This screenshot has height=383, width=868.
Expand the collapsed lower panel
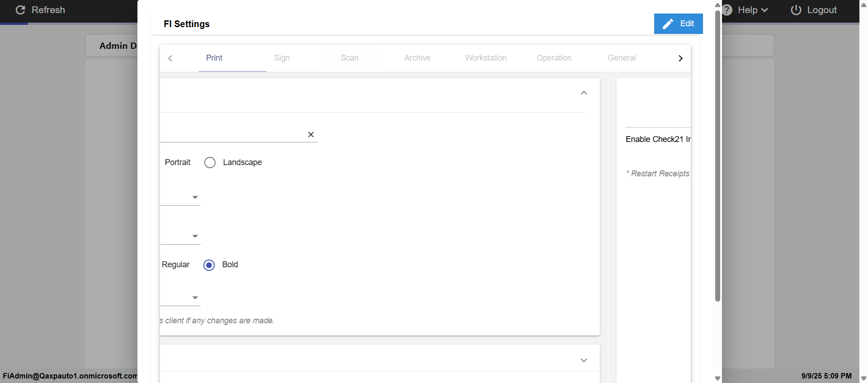coord(584,360)
